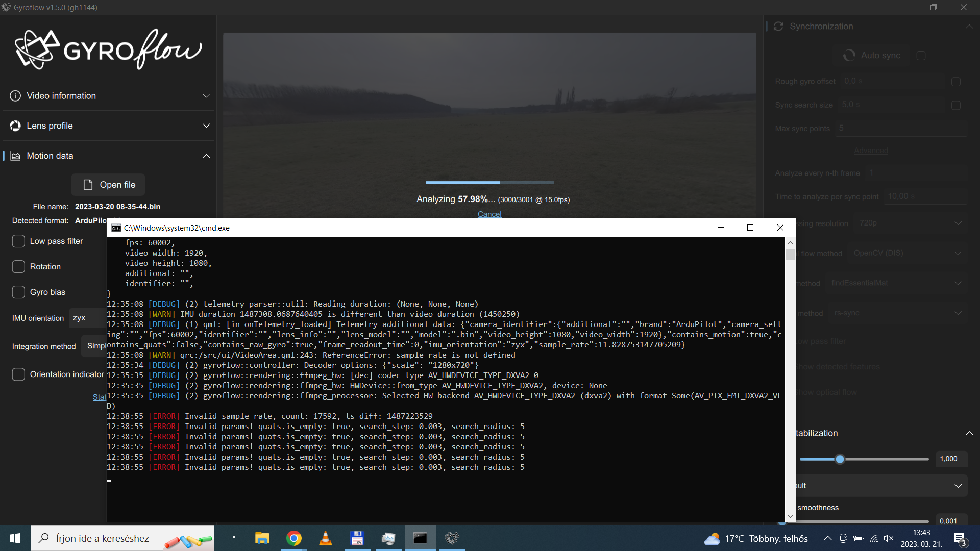Select the Lens profile lens icon
This screenshot has width=980, height=551.
[15, 126]
